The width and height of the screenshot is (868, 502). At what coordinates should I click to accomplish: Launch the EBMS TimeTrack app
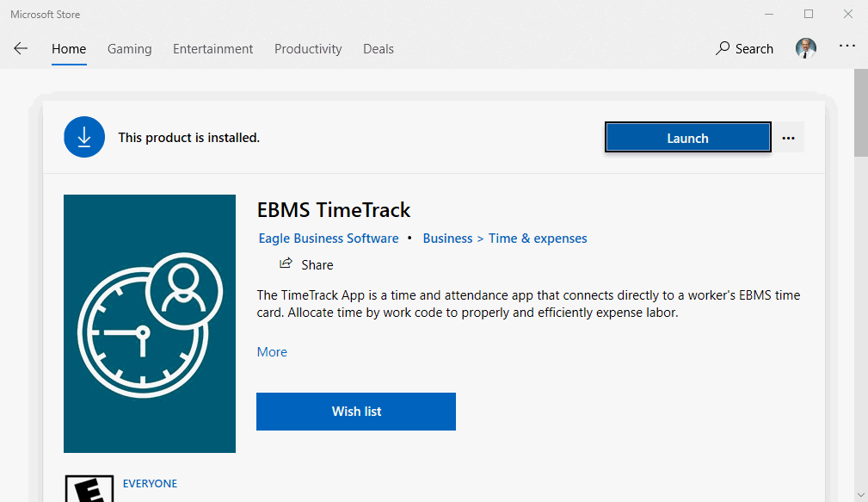pyautogui.click(x=687, y=138)
